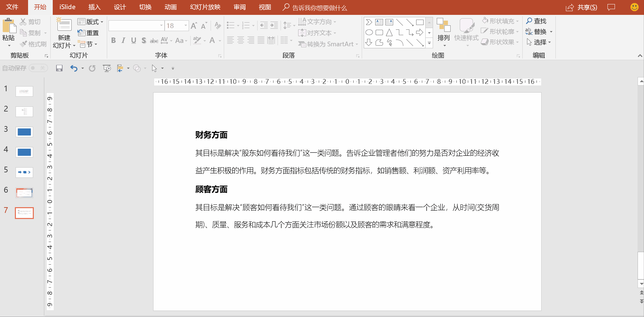The height and width of the screenshot is (317, 644).
Task: Switch to the iSlide tab
Action: pyautogui.click(x=67, y=7)
